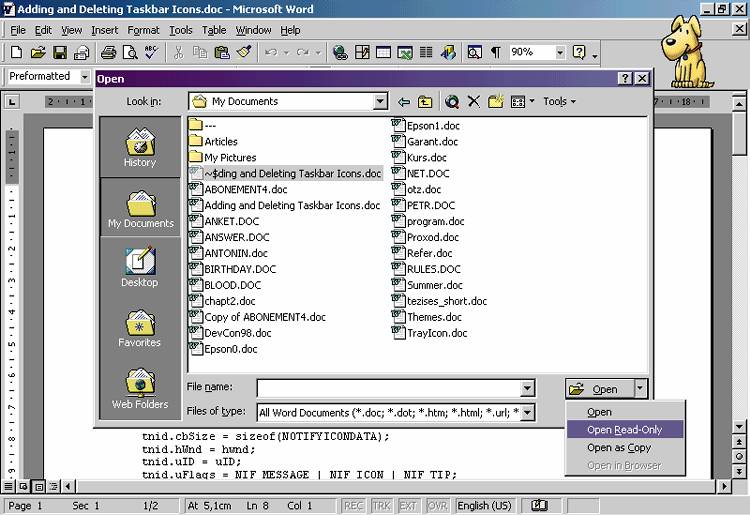Image resolution: width=750 pixels, height=515 pixels.
Task: Click the Delete X icon in dialog toolbar
Action: (474, 101)
